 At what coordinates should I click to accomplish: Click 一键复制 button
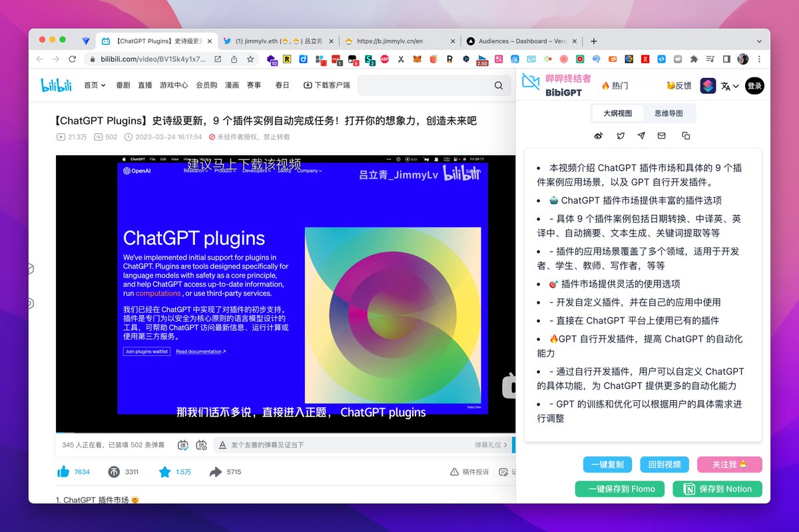[x=607, y=465]
